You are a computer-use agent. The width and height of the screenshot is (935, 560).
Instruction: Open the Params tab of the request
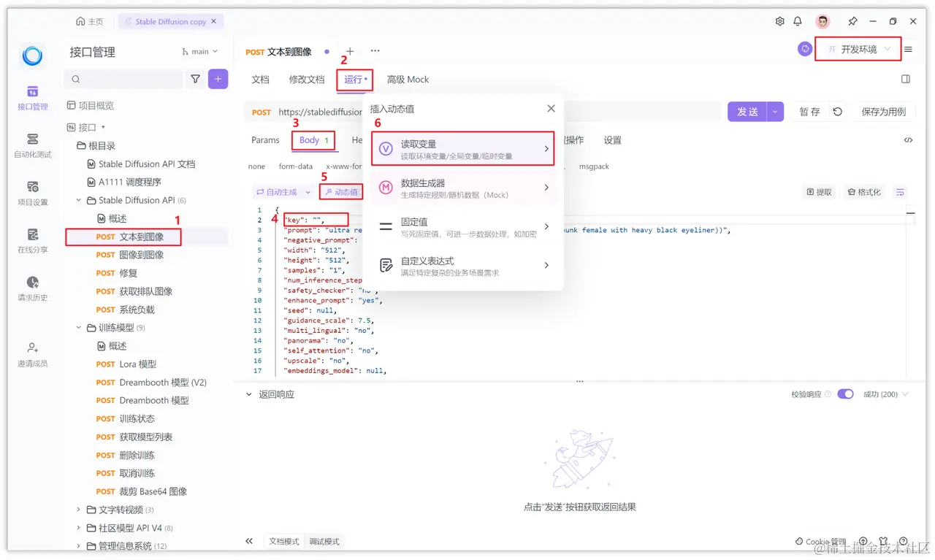click(x=264, y=140)
